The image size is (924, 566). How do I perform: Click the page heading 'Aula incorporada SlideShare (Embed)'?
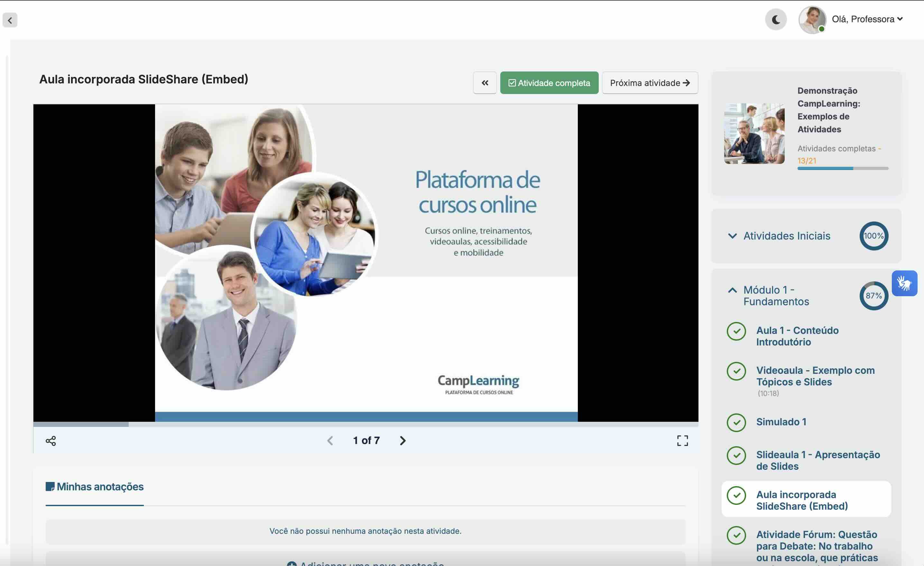click(x=143, y=79)
